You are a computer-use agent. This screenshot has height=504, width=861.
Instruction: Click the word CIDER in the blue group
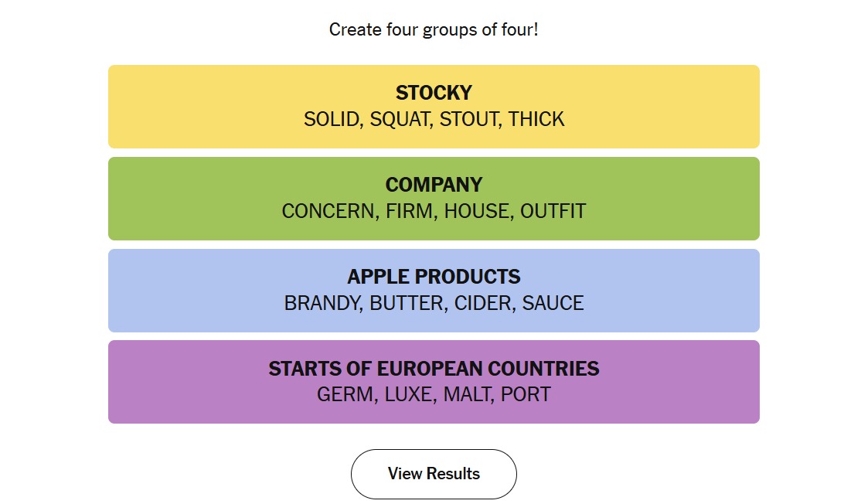click(x=482, y=303)
